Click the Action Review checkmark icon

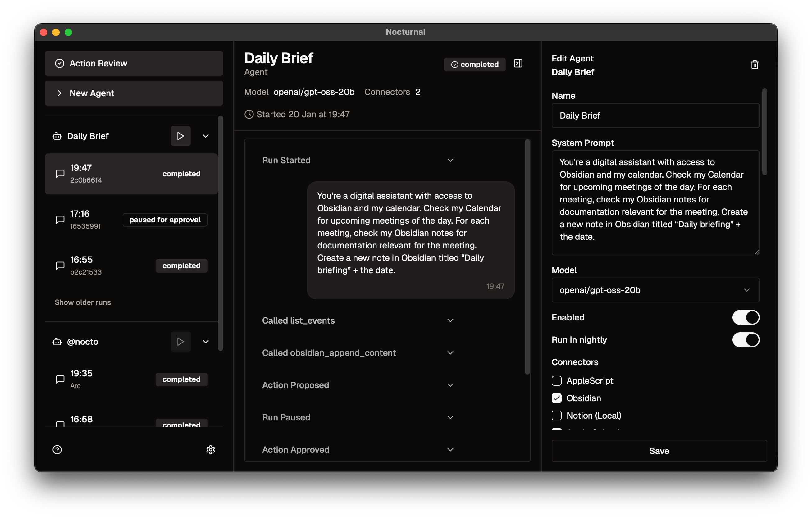tap(60, 63)
